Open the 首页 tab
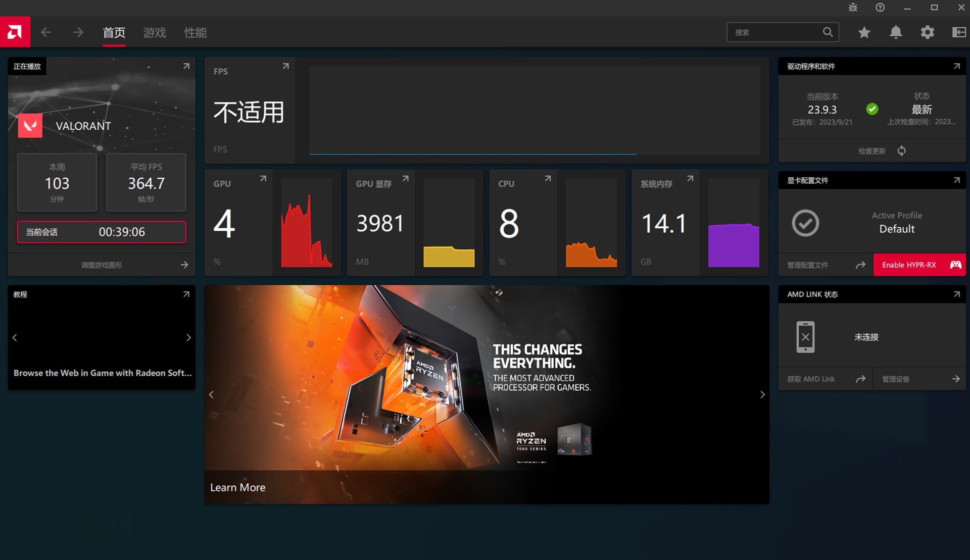The width and height of the screenshot is (970, 560). (114, 33)
